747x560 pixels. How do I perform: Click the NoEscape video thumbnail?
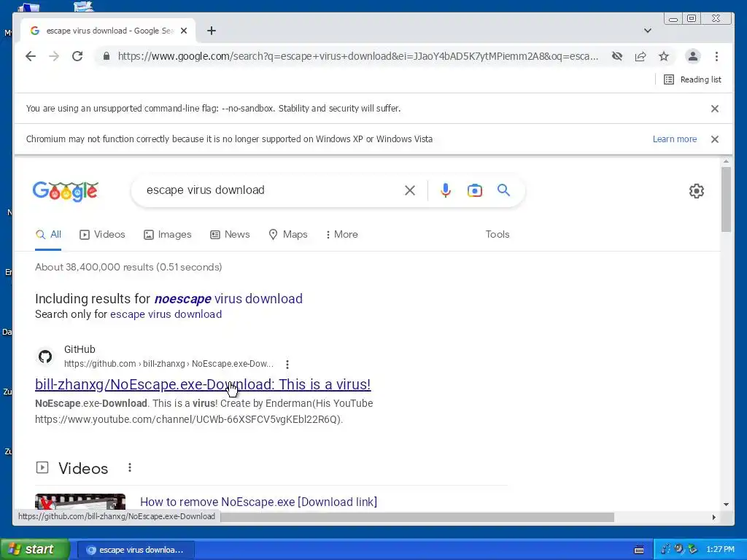coord(80,502)
